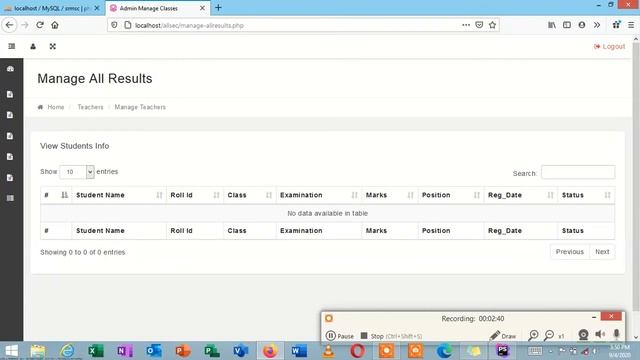
Task: Open page actions three-dot menu
Action: coord(466,25)
